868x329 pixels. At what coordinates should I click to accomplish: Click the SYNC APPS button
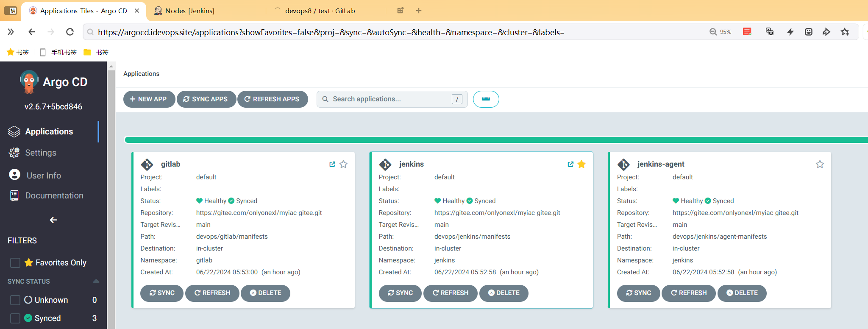[x=206, y=99]
